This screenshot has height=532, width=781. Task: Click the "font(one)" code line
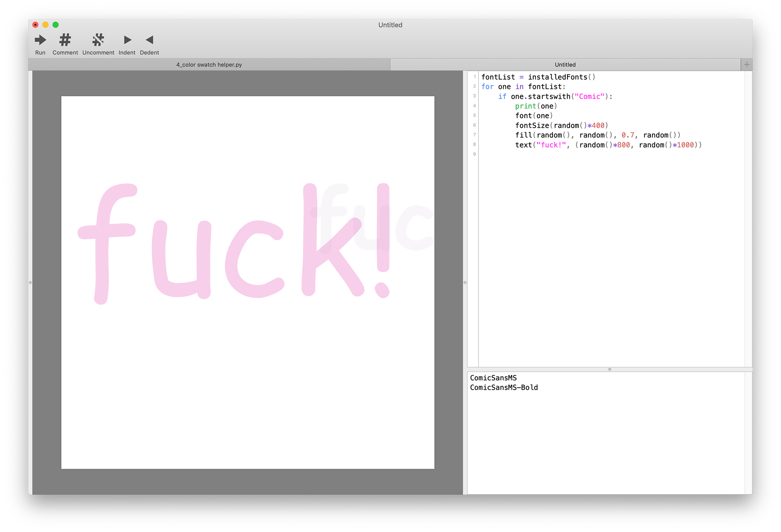(534, 116)
